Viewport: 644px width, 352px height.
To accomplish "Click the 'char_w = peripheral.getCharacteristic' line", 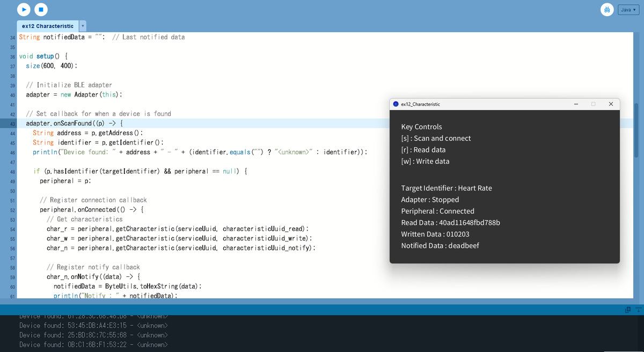I will coord(180,238).
